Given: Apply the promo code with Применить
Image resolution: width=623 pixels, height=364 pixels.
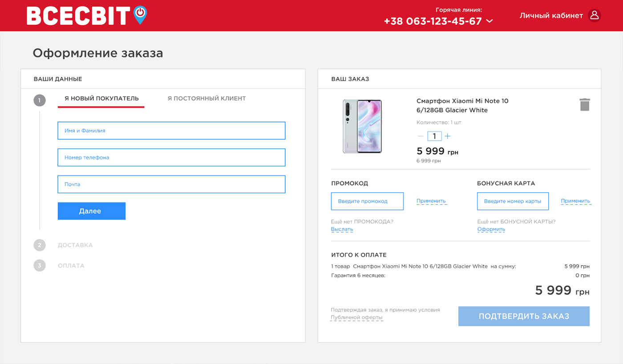Looking at the screenshot, I should click(x=431, y=201).
